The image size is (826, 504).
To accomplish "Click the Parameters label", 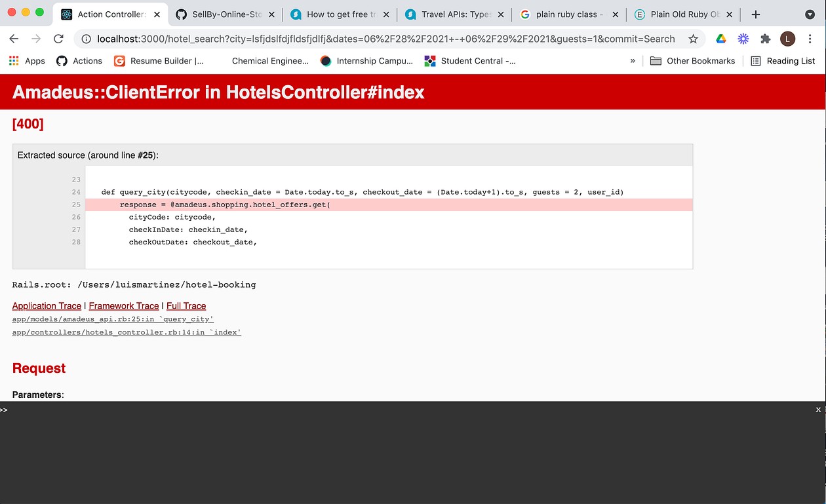I will pos(38,395).
